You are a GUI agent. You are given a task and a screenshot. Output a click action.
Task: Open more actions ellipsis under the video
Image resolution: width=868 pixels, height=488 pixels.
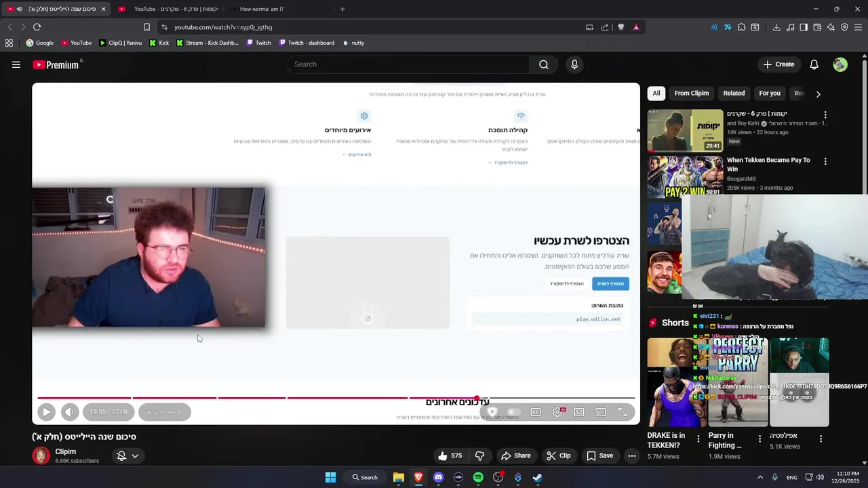pos(632,455)
